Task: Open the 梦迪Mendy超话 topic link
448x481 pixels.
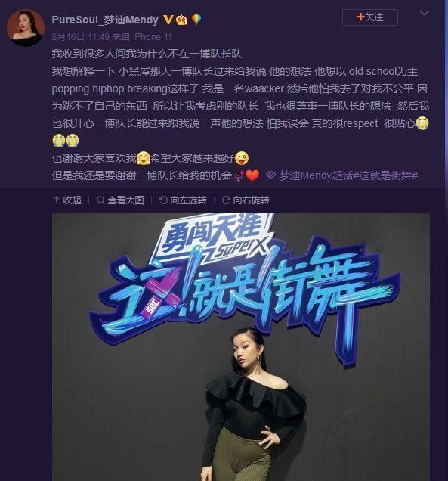Action: click(316, 175)
